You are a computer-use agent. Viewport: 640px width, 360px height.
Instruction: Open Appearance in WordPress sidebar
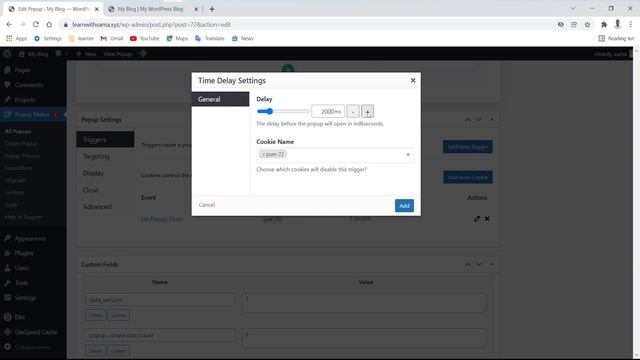30,238
